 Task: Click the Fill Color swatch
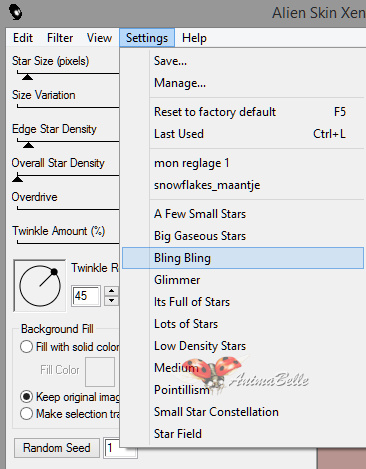100,372
